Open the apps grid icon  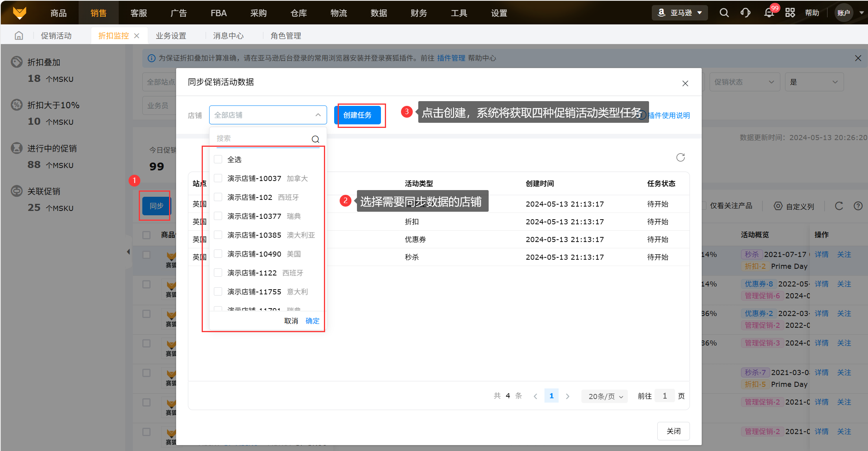pyautogui.click(x=790, y=13)
